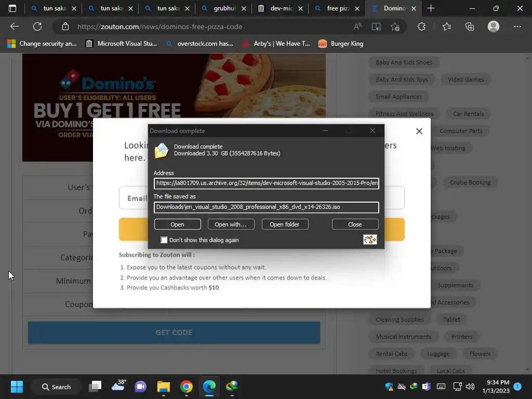View site information lock icon

tap(65, 26)
